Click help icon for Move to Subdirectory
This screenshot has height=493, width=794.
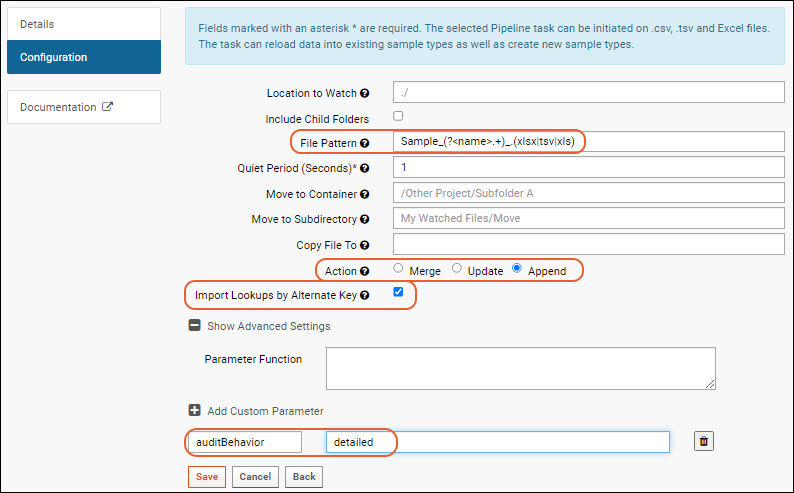tap(365, 219)
